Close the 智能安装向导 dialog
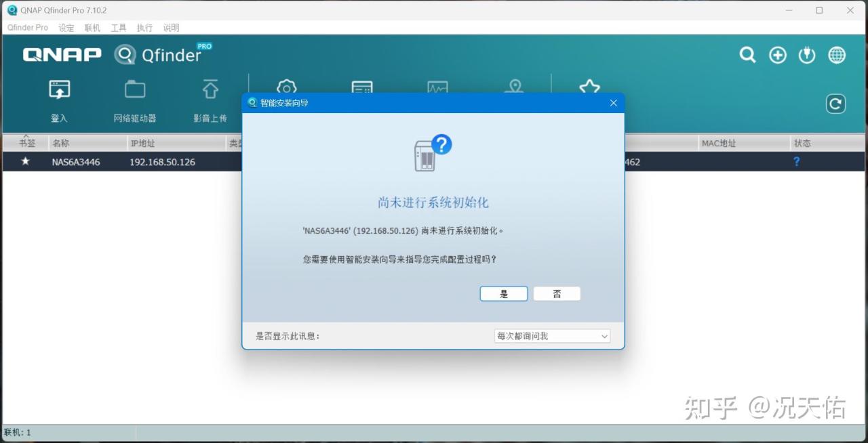 [x=613, y=103]
